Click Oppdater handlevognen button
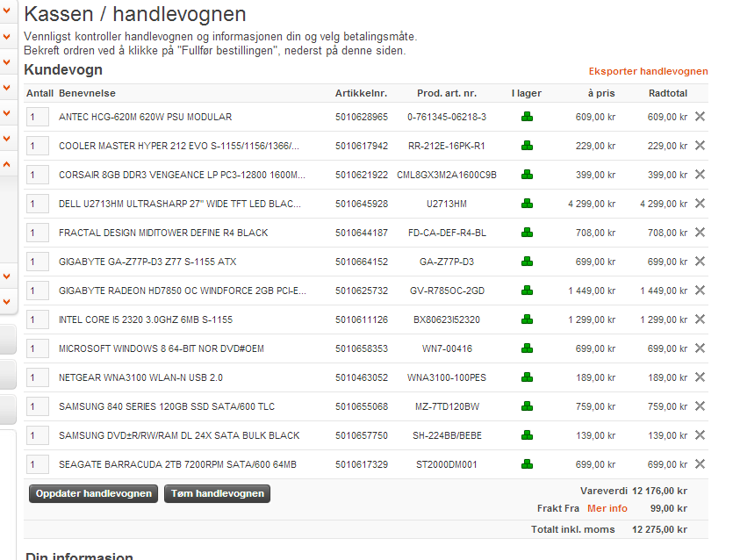Viewport: 733px width, 560px height. [x=94, y=493]
